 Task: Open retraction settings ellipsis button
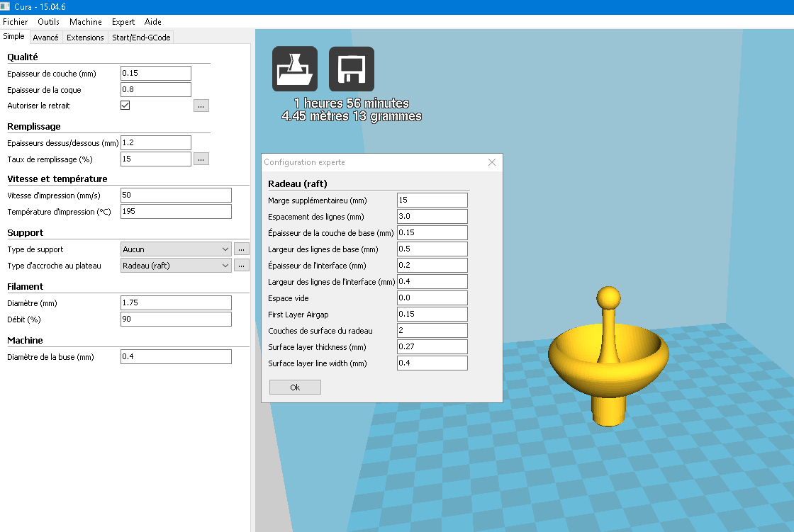(201, 106)
